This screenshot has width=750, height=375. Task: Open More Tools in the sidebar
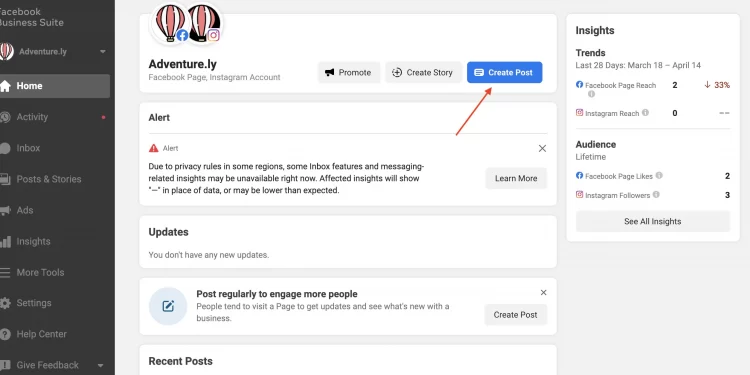pyautogui.click(x=54, y=273)
